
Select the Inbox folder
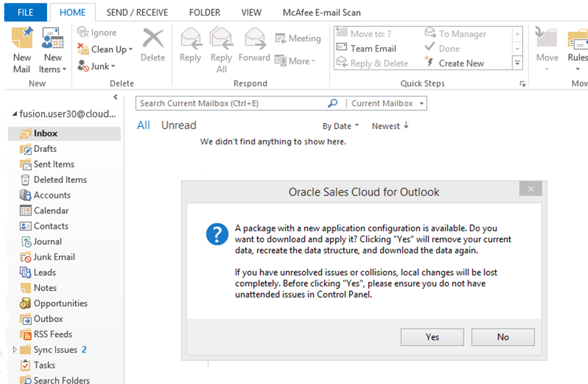[65, 133]
